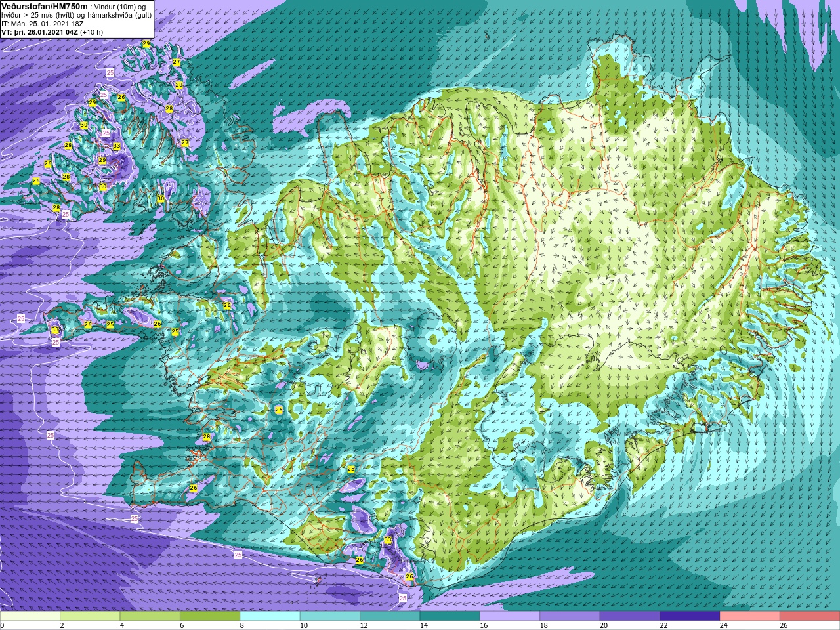The width and height of the screenshot is (840, 630).
Task: Click the "Veðurstofan/HM750m" title text
Action: 44,6
